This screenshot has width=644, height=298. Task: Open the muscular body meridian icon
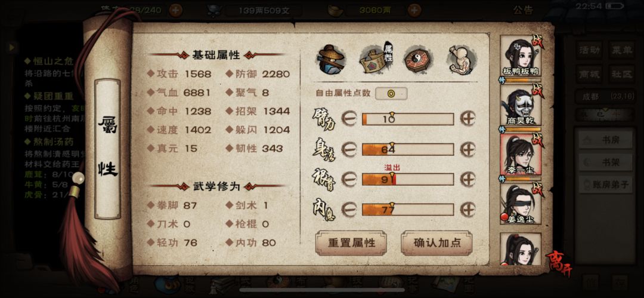pos(461,60)
